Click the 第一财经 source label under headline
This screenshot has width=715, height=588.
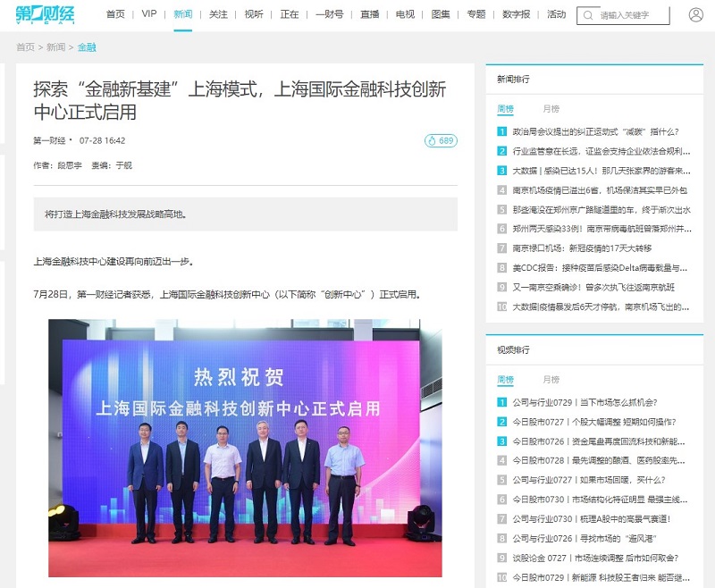click(49, 140)
